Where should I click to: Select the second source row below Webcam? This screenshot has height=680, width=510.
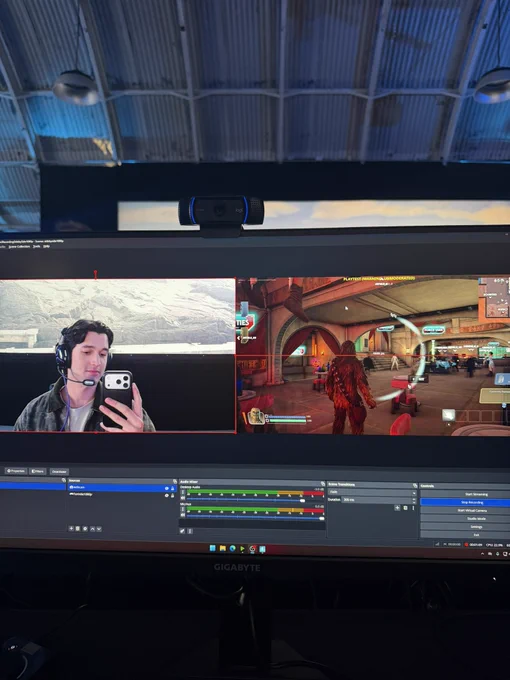(121, 495)
